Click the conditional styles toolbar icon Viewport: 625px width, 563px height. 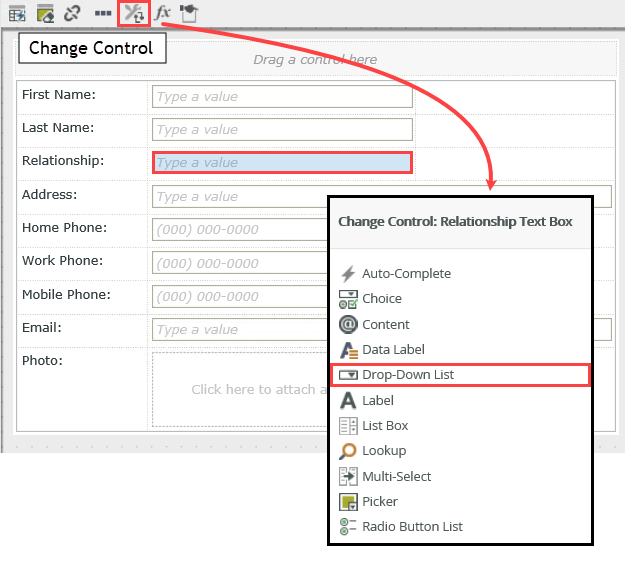[x=189, y=14]
